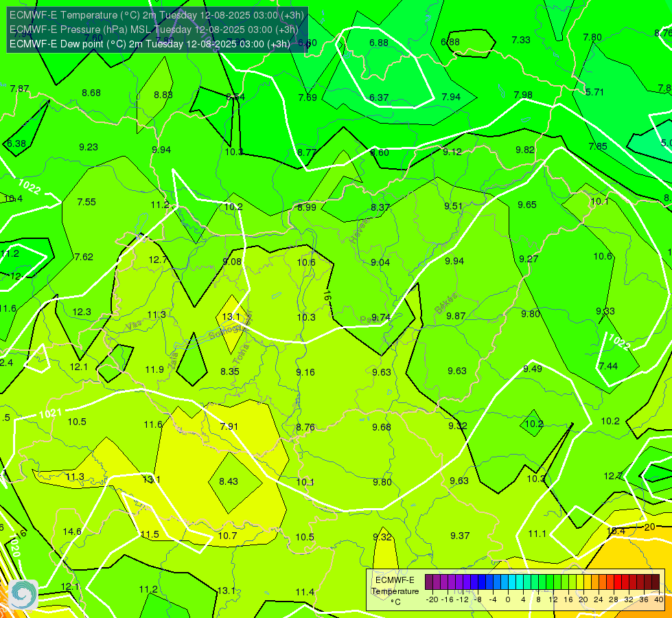
Task: Click the cyan swatch above 0 in the colorbar
Action: pos(511,582)
